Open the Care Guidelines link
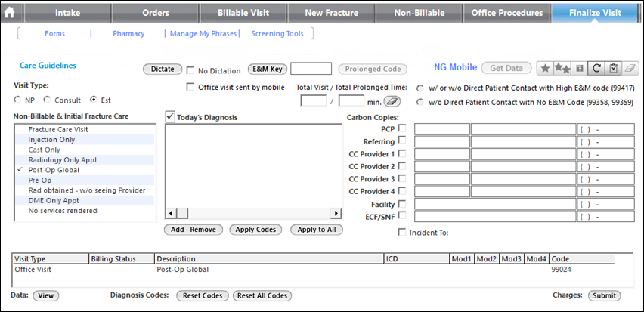644x312 pixels. pos(48,65)
